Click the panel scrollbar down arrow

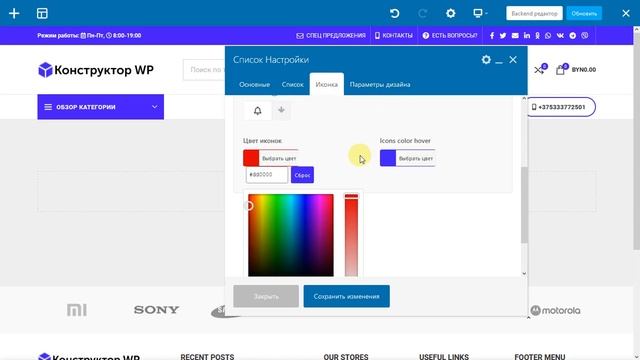(524, 273)
